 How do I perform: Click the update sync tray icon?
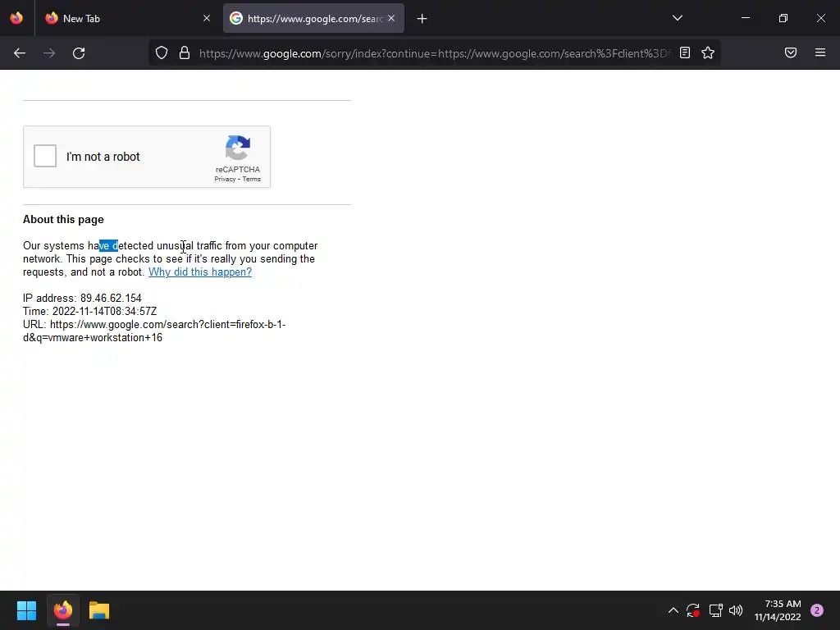(693, 610)
